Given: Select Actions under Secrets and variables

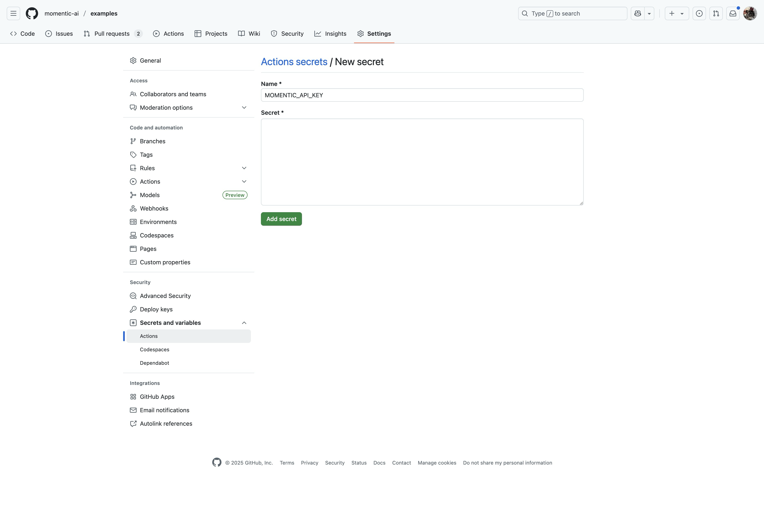Looking at the screenshot, I should (x=188, y=336).
